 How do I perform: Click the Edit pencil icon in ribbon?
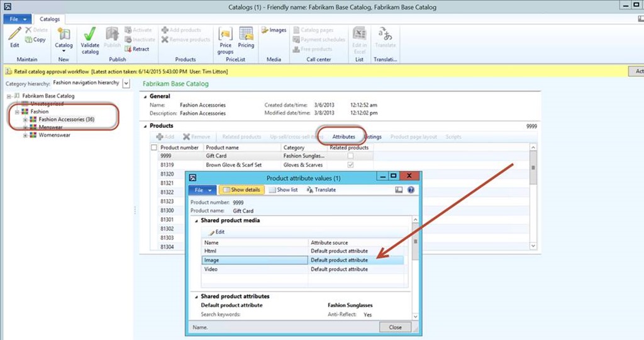coord(14,34)
